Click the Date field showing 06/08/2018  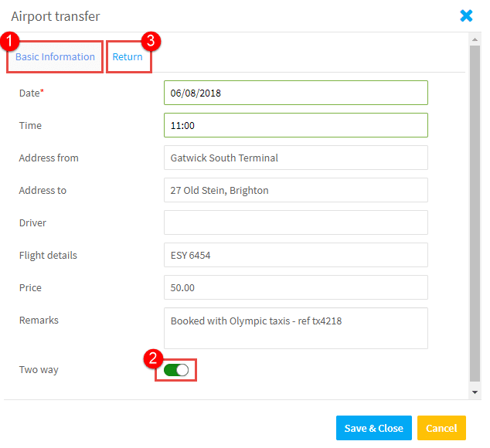coord(296,93)
